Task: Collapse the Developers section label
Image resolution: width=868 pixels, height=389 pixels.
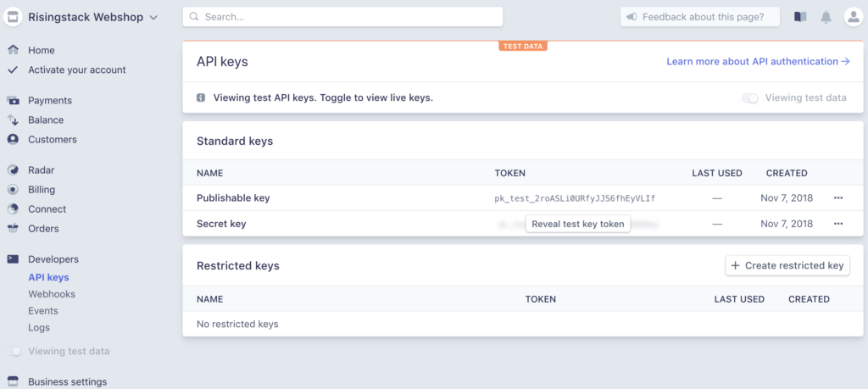Action: [53, 259]
